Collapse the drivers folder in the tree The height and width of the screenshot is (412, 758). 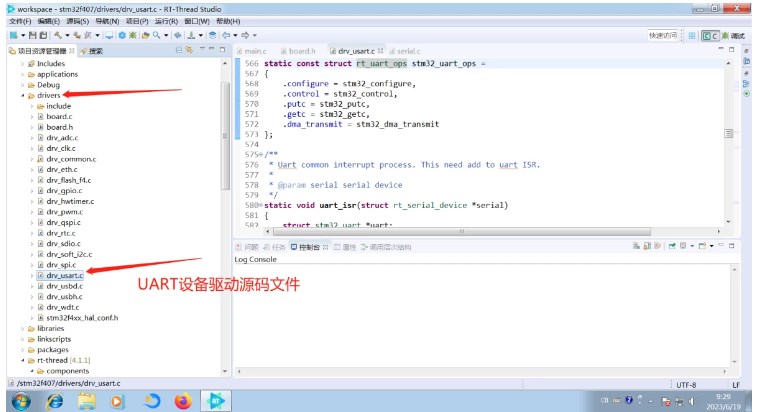[22, 95]
